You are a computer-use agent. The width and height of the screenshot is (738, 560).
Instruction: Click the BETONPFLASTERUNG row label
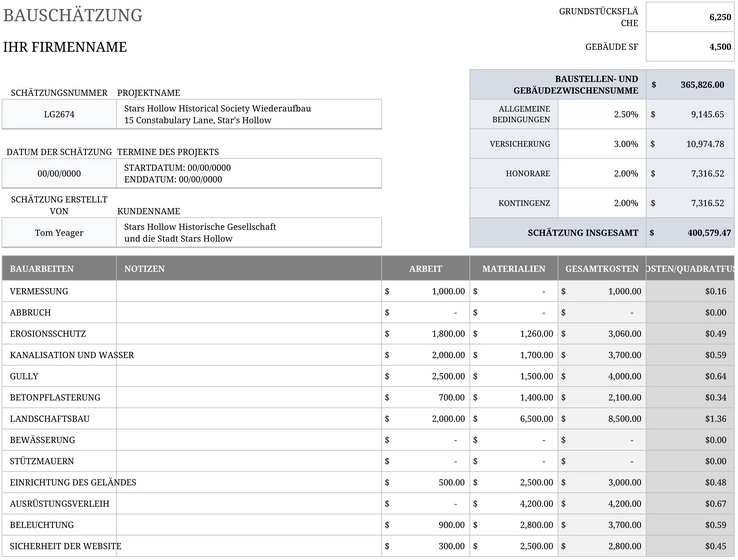coord(55,397)
